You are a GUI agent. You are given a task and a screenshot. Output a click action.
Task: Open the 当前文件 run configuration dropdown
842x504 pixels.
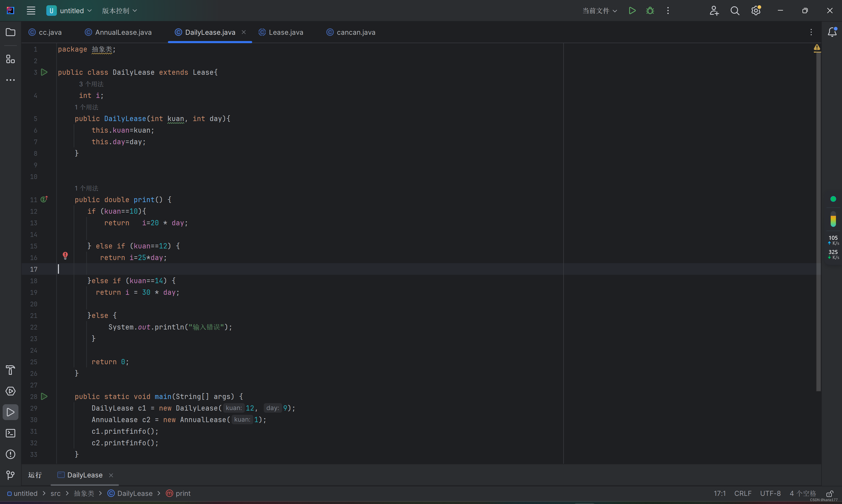600,11
